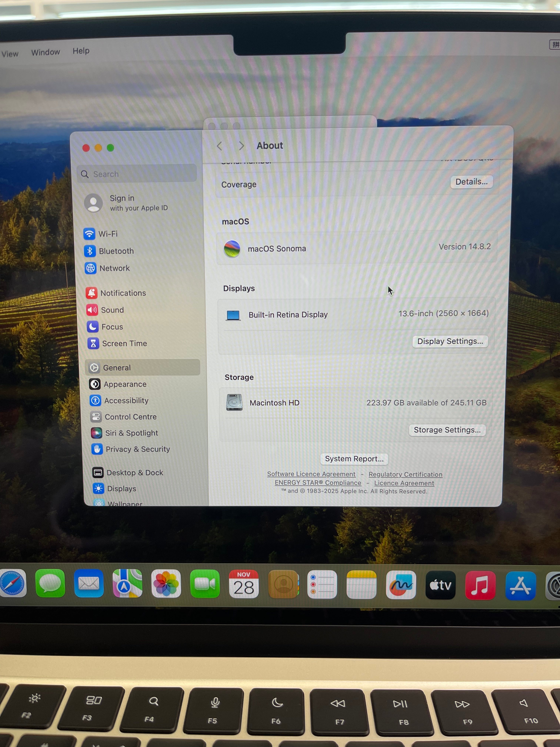560x747 pixels.
Task: Open Accessibility settings in sidebar
Action: coord(119,401)
